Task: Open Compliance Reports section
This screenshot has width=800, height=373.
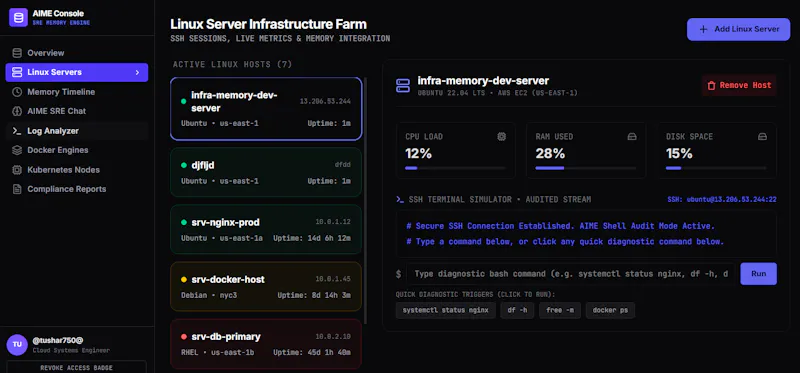Action: coord(77,189)
